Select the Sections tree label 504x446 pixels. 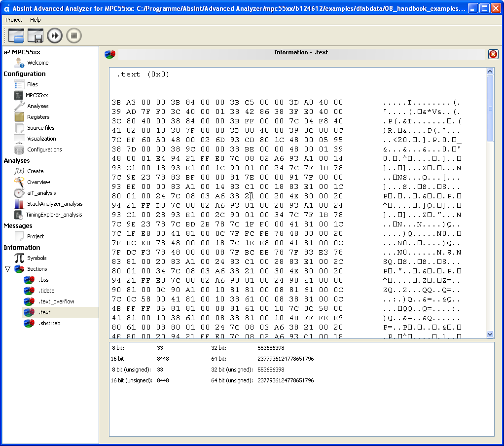coord(37,269)
